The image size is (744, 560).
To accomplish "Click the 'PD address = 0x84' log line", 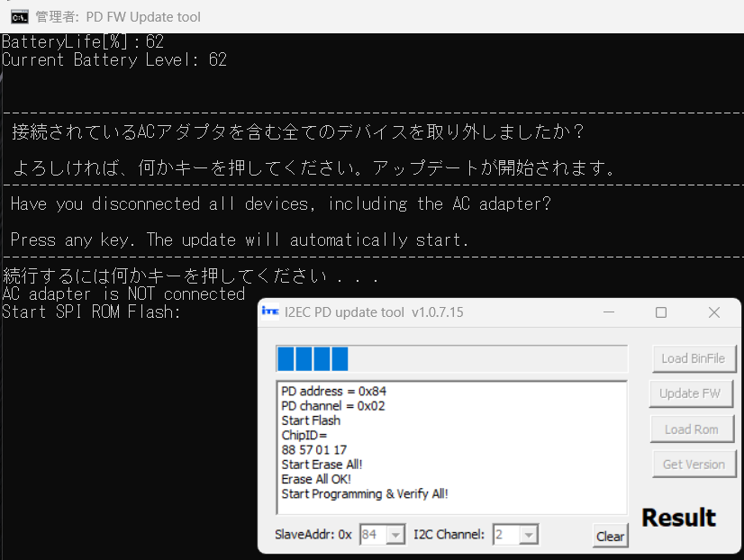I will point(333,392).
